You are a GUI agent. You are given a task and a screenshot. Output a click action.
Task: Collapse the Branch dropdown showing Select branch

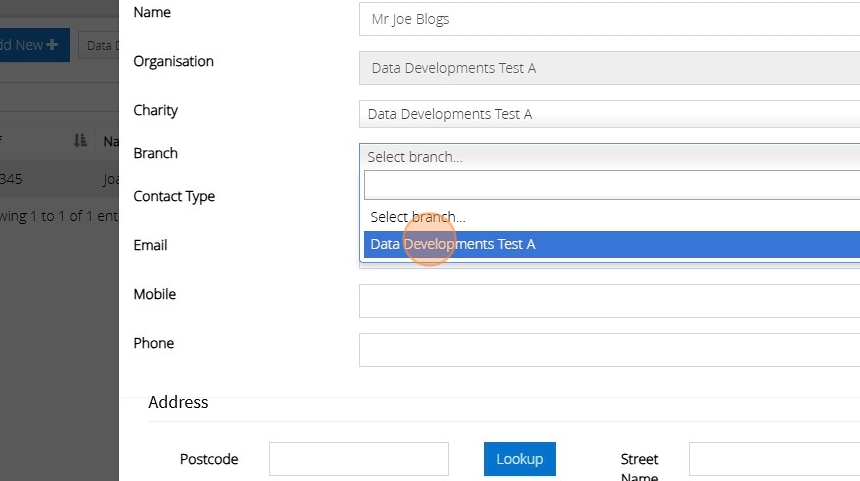608,157
